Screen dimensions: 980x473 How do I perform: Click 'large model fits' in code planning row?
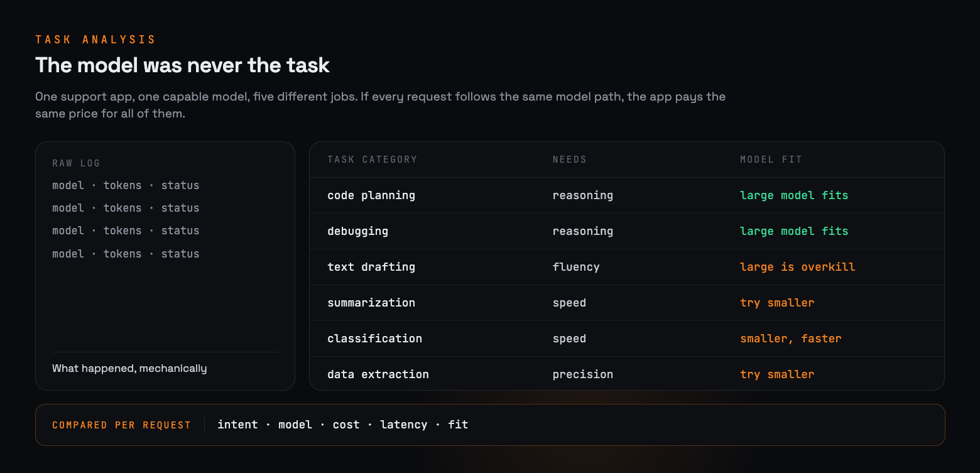(x=794, y=195)
